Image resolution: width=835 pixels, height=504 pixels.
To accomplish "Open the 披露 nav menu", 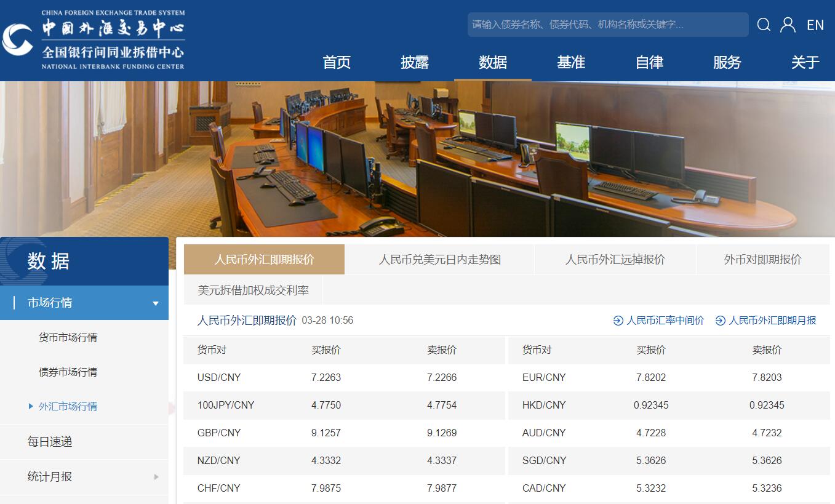I will tap(415, 62).
